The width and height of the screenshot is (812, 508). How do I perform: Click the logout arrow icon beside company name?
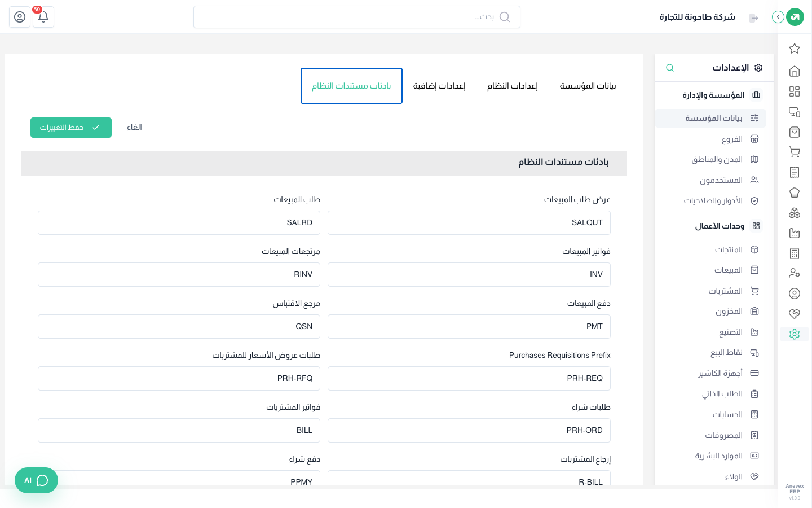[x=753, y=17]
